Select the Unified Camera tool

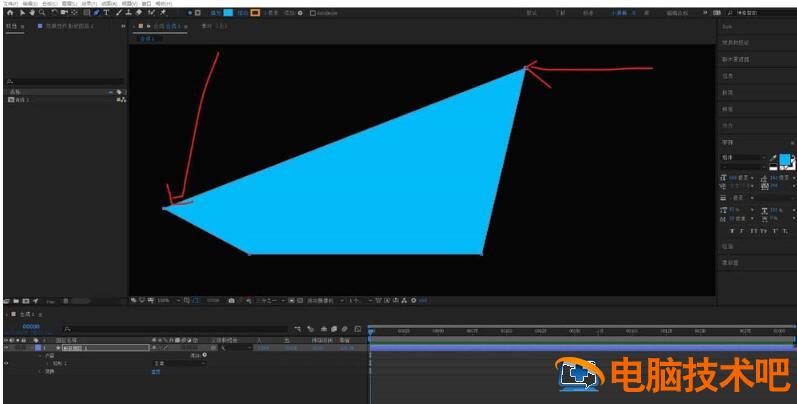[x=65, y=13]
